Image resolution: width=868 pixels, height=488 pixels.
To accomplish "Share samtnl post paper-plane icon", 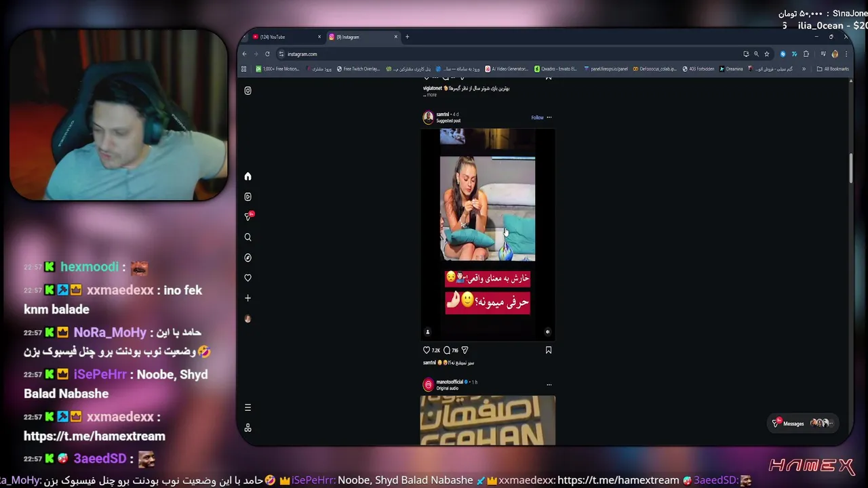I will click(x=465, y=350).
